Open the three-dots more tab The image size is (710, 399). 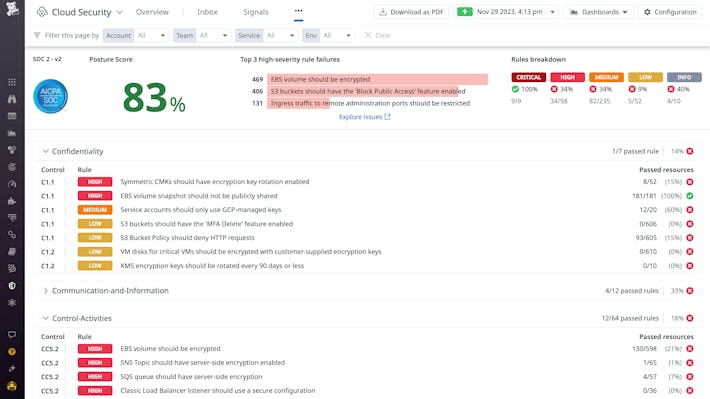coord(298,11)
